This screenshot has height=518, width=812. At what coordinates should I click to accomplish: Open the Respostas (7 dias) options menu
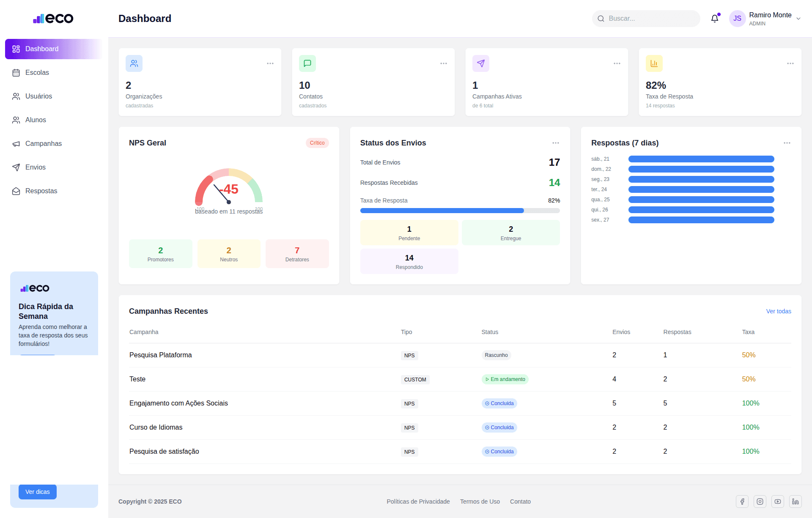click(787, 143)
